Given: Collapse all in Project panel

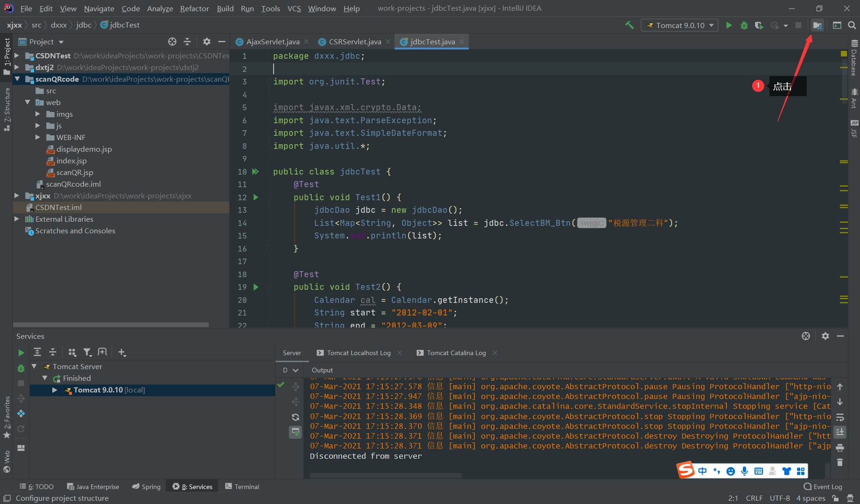Looking at the screenshot, I should (187, 42).
